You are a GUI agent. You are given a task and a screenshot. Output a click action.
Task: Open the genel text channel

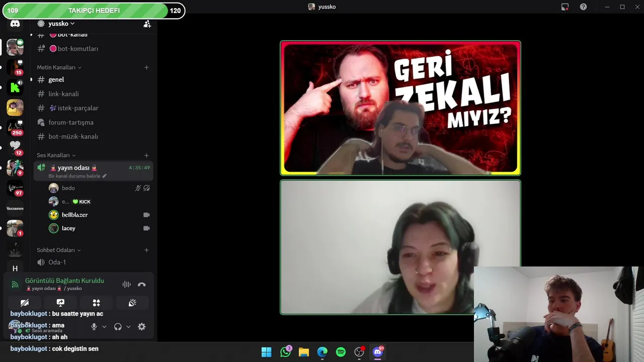point(94,79)
